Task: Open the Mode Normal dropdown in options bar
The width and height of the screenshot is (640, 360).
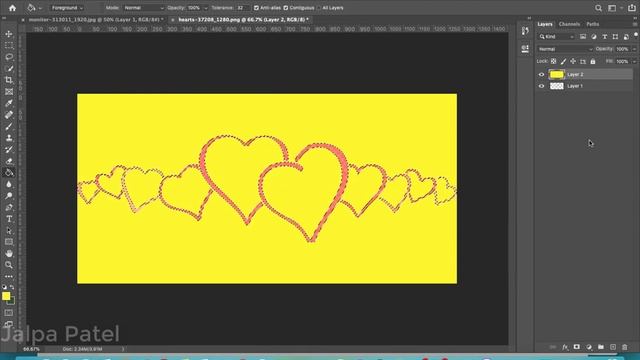Action: click(x=143, y=8)
